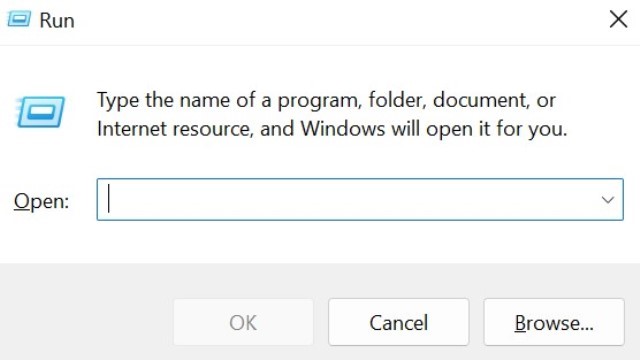This screenshot has width=640, height=360.
Task: Select the "Open:" label
Action: point(41,201)
